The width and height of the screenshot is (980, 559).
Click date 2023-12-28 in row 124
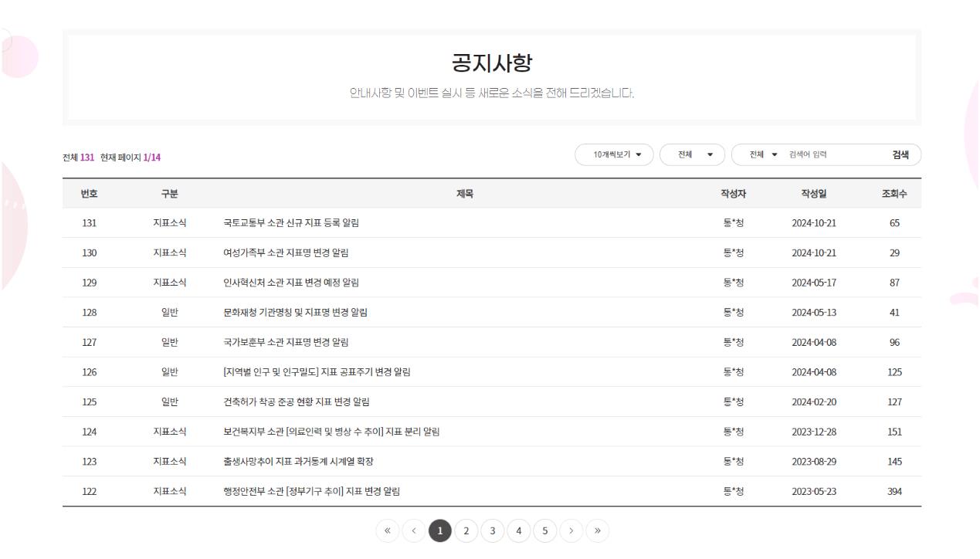[x=814, y=432]
